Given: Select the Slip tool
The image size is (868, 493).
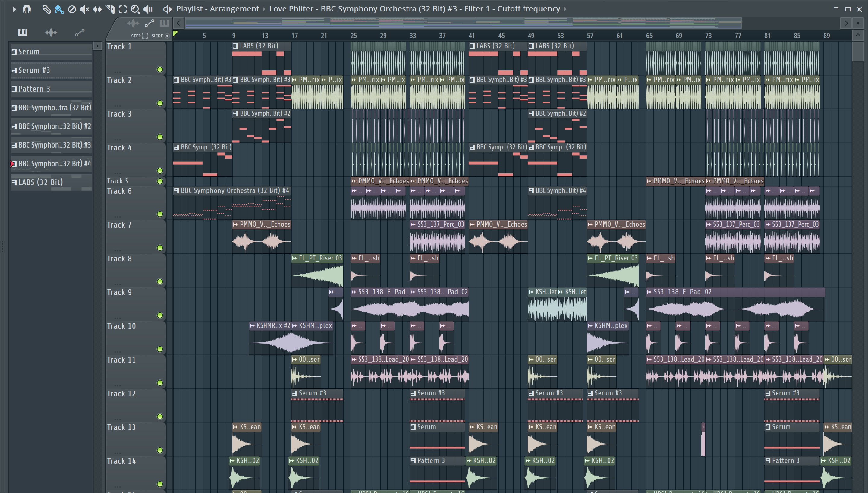Looking at the screenshot, I should (x=97, y=9).
